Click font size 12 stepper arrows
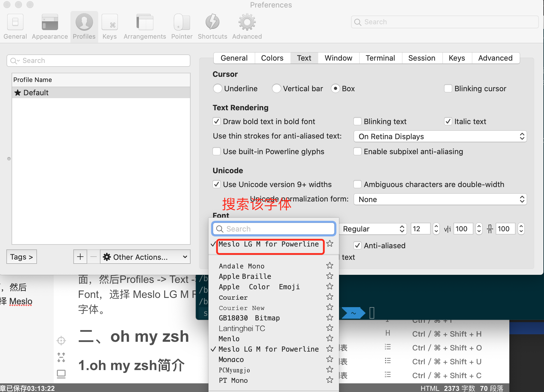Image resolution: width=544 pixels, height=392 pixels. [436, 229]
